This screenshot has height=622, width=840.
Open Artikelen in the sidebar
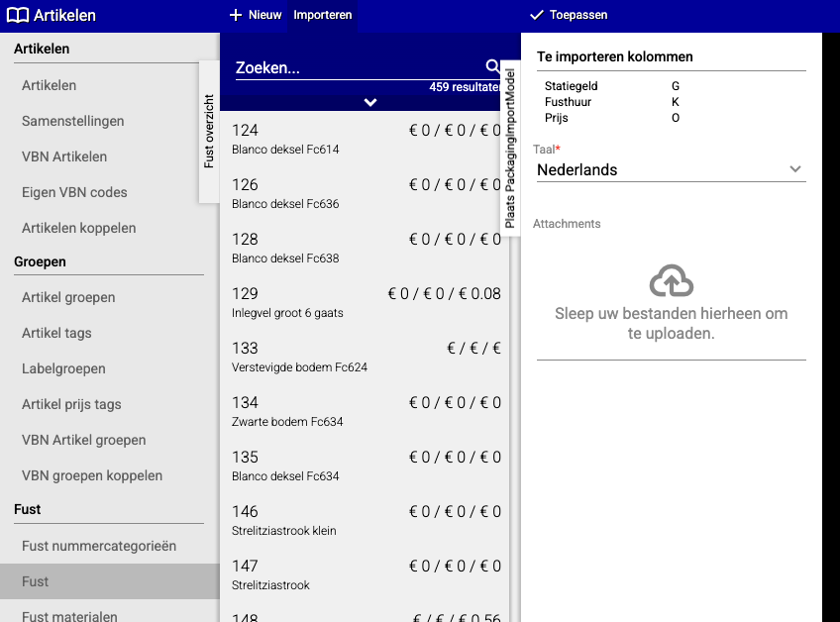[49, 85]
